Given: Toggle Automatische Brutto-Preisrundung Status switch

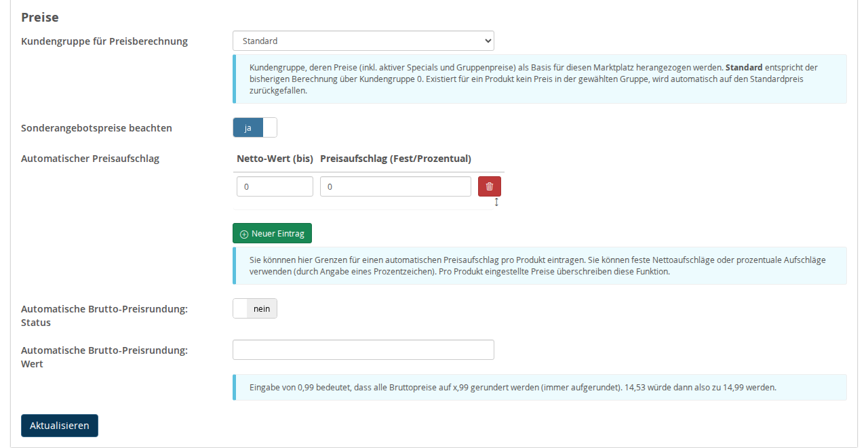Looking at the screenshot, I should (255, 308).
